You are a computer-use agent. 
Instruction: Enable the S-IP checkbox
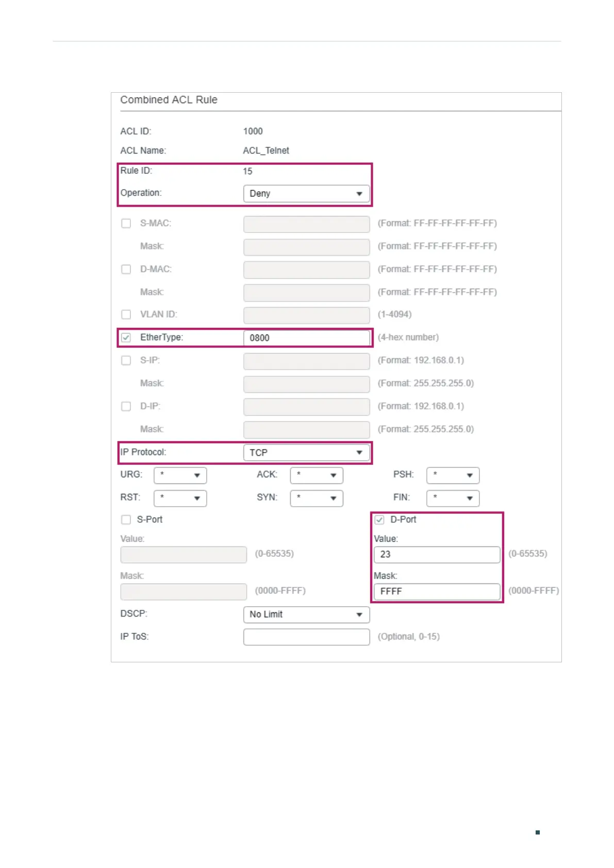(126, 360)
